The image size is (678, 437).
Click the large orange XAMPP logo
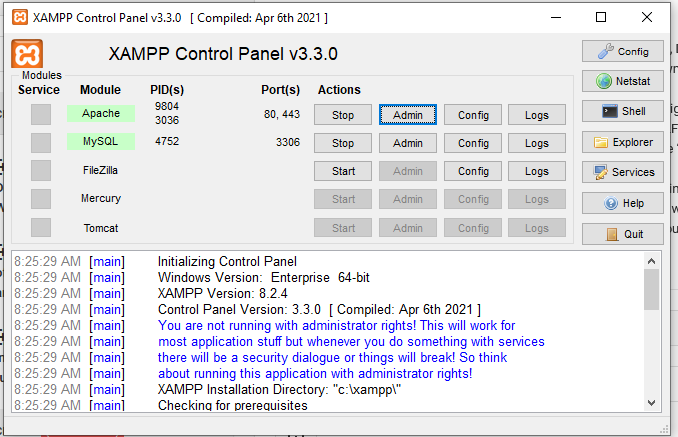click(x=27, y=54)
